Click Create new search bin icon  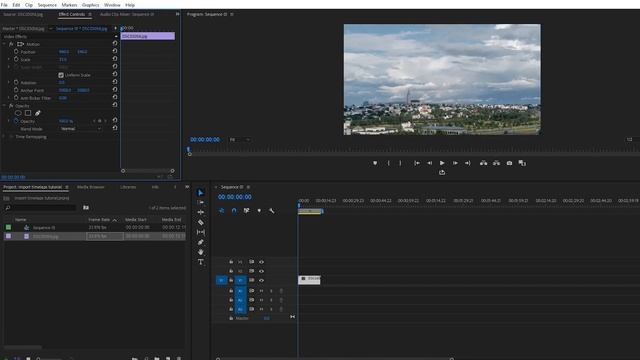point(86,208)
